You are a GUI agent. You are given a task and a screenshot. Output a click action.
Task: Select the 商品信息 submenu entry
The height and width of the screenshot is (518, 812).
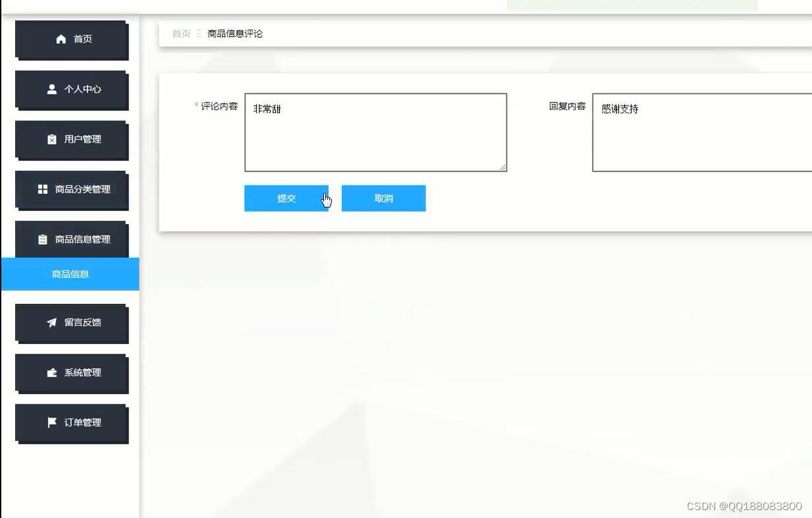tap(70, 273)
